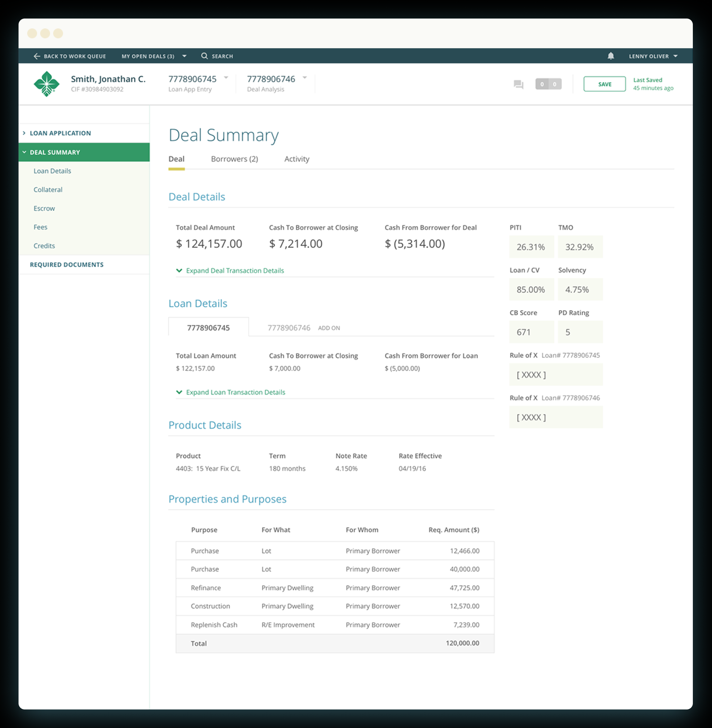Click deal cash to borrower $ 7,214.00
The height and width of the screenshot is (728, 712).
click(295, 244)
